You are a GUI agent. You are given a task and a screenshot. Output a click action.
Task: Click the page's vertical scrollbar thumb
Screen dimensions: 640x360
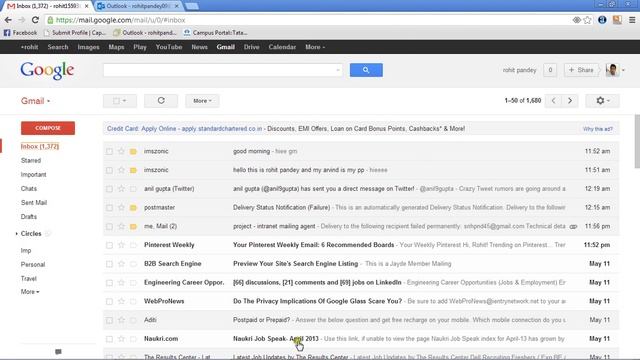tap(637, 141)
